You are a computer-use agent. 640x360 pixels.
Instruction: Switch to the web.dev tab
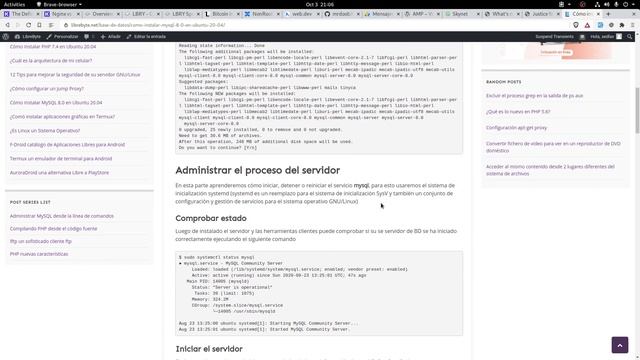click(302, 14)
